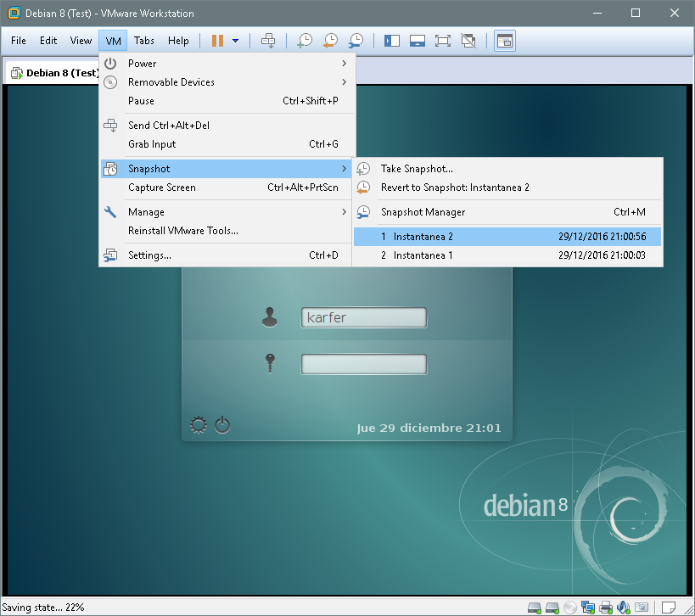Click the username field containing karfer
The image size is (695, 616).
coord(364,317)
